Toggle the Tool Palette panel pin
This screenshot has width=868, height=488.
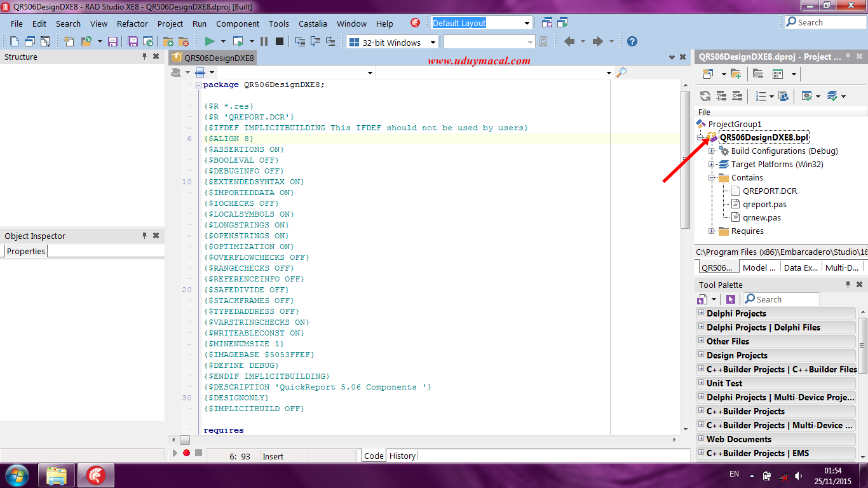tap(848, 285)
